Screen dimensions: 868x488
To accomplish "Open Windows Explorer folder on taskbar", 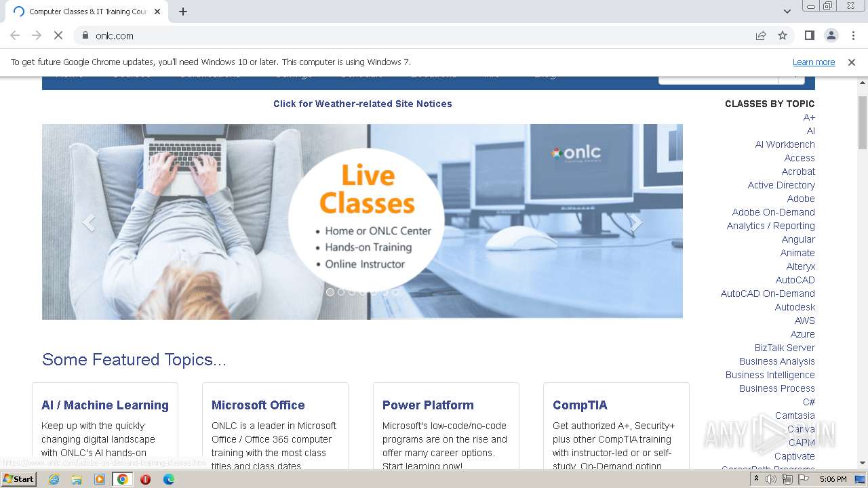I will point(77,479).
